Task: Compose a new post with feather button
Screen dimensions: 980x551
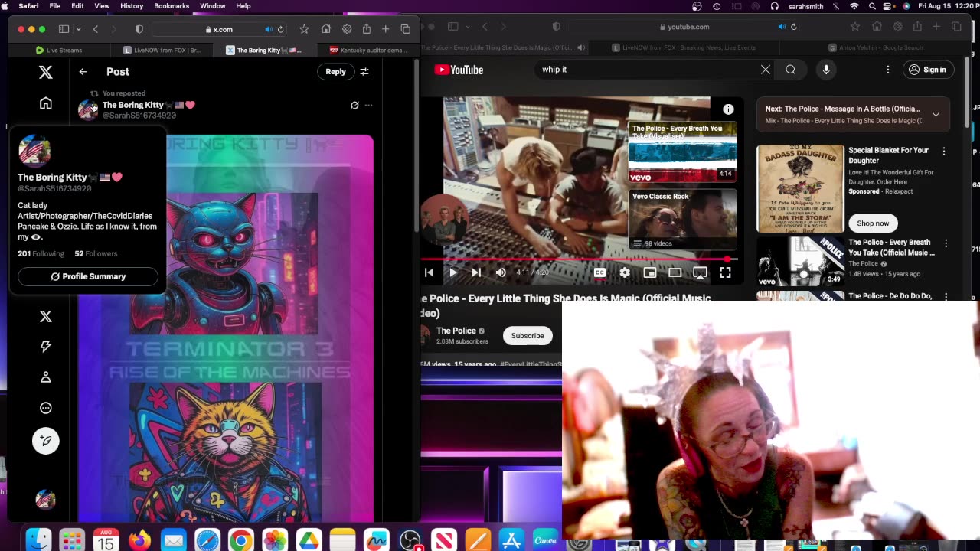Action: (x=46, y=441)
